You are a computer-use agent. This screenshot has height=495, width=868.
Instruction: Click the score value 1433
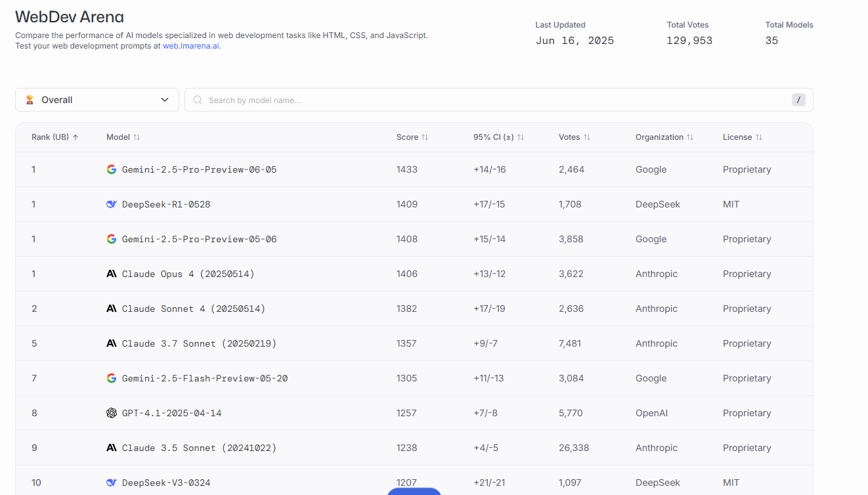click(x=407, y=169)
